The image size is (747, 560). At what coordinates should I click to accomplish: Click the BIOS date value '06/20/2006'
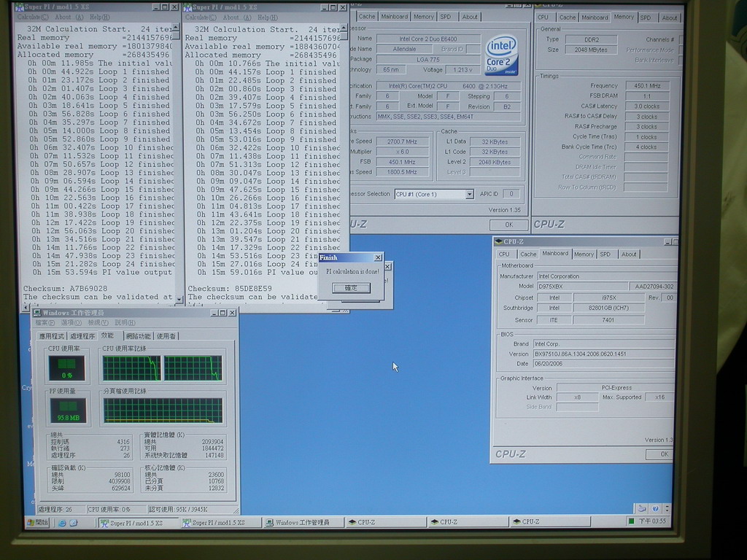click(x=603, y=364)
